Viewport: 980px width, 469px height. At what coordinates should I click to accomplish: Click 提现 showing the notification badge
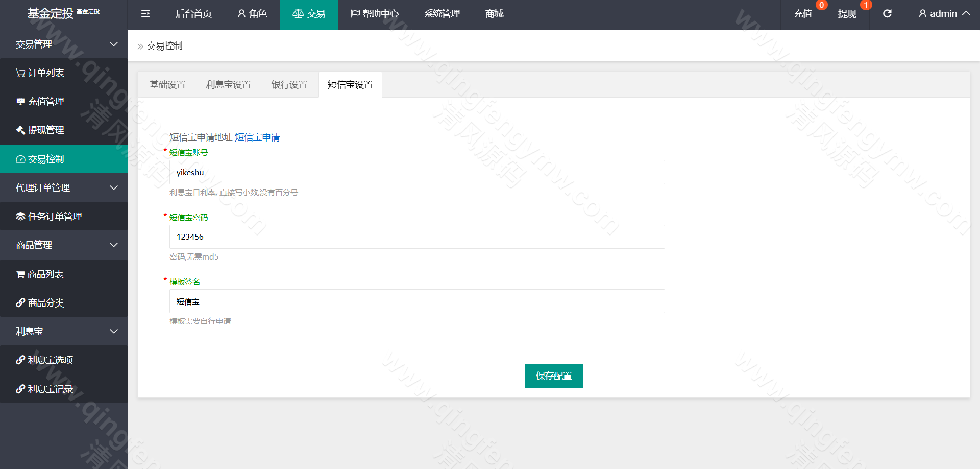[x=847, y=14]
